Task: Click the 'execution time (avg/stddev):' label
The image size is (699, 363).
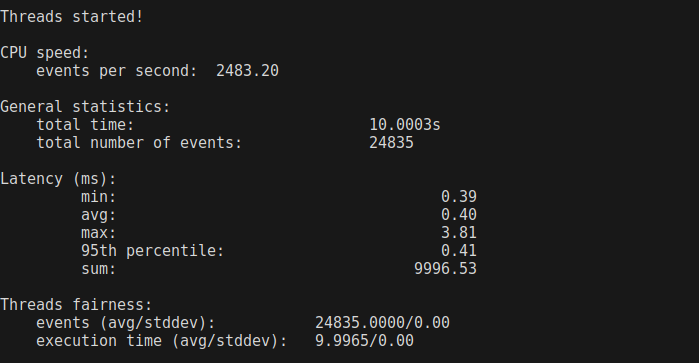Action: 161,341
